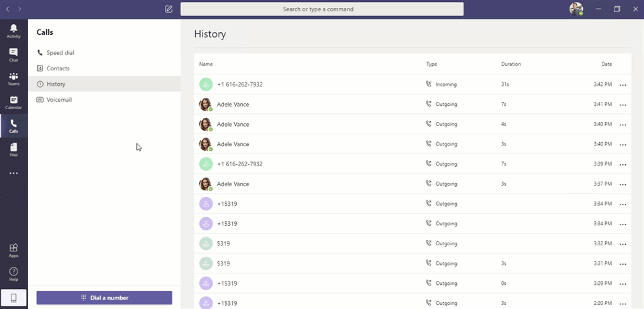Viewport: 644px width, 309px height.
Task: Select +15319 call at 2:20 PM
Action: [413, 302]
